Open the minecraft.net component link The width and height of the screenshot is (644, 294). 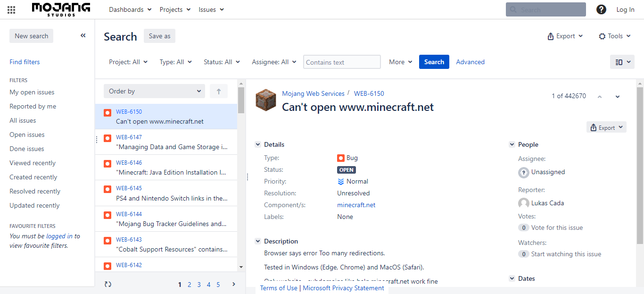pyautogui.click(x=356, y=205)
